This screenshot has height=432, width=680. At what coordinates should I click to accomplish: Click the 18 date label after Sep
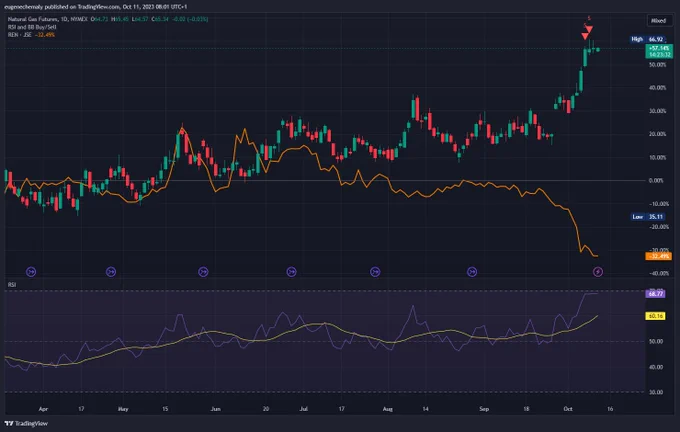pyautogui.click(x=526, y=409)
